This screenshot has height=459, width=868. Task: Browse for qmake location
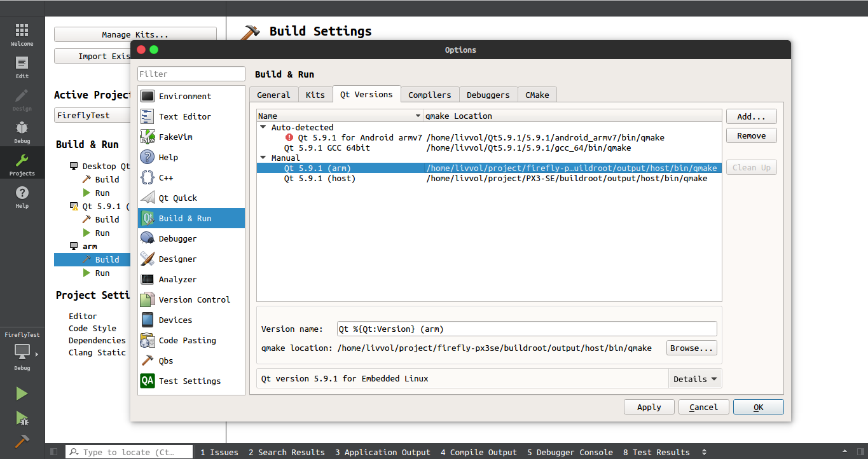point(692,348)
